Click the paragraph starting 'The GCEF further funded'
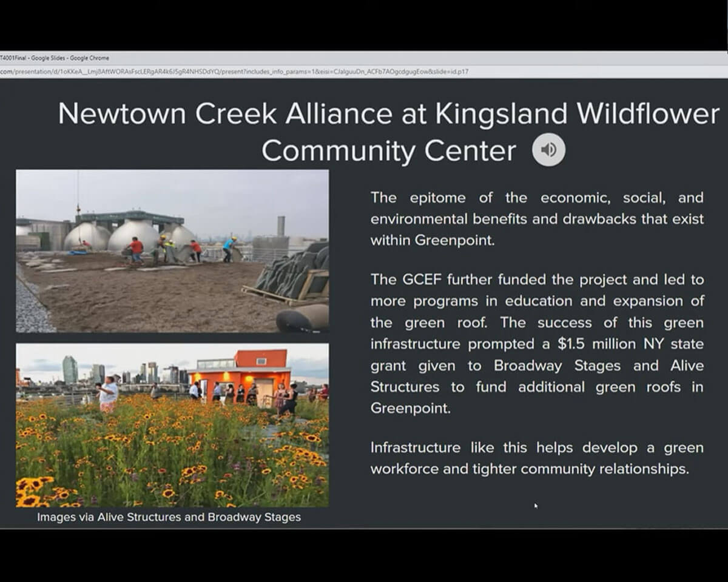 coord(537,344)
